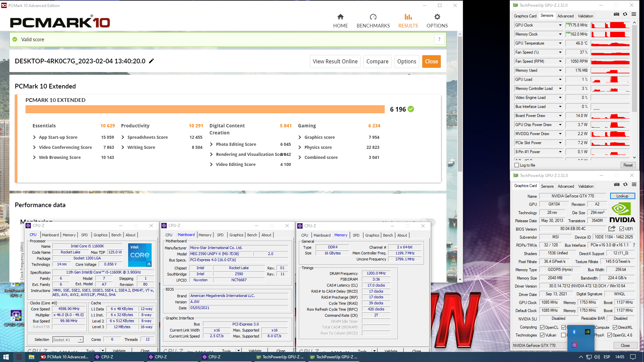Open Notifications center from taskbar
The width and height of the screenshot is (644, 362).
(633, 357)
